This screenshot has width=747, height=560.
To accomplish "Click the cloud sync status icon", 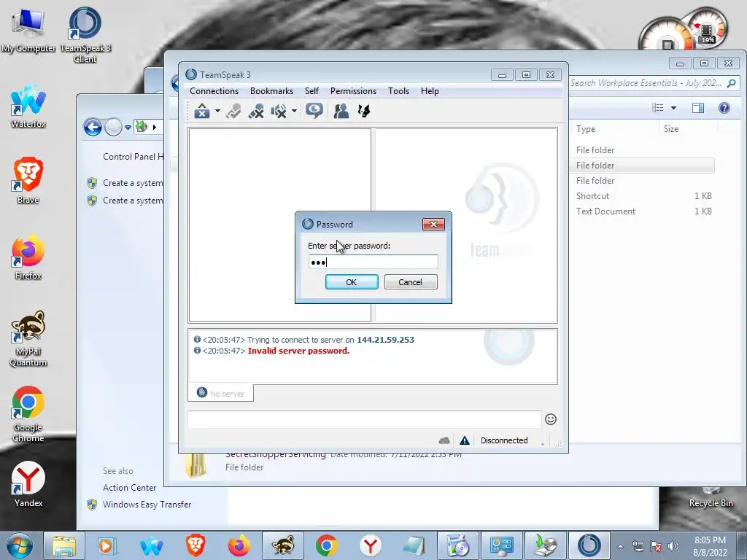I will pyautogui.click(x=444, y=440).
